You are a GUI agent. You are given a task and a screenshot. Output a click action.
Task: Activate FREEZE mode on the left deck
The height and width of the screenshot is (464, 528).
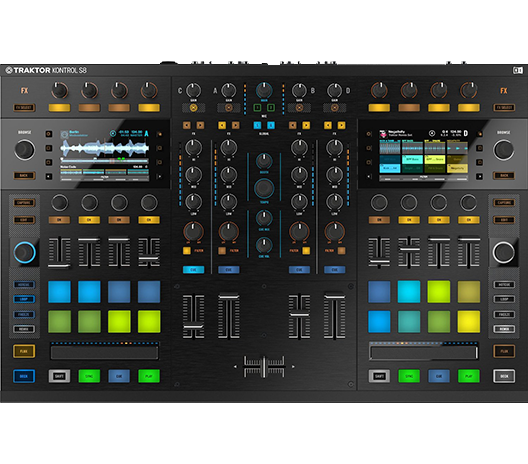[24, 314]
